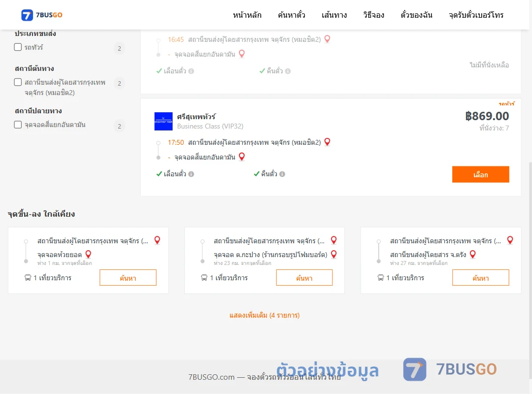
Task: Tick the รถทัวร์ transport type checkbox
Action: [18, 47]
